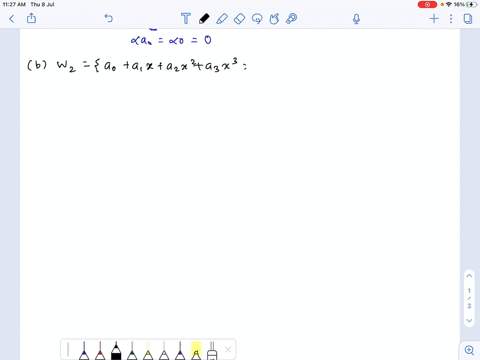Image resolution: width=480 pixels, height=360 pixels.
Task: Pick the yellow highlighter in favorites
Action: (x=196, y=351)
